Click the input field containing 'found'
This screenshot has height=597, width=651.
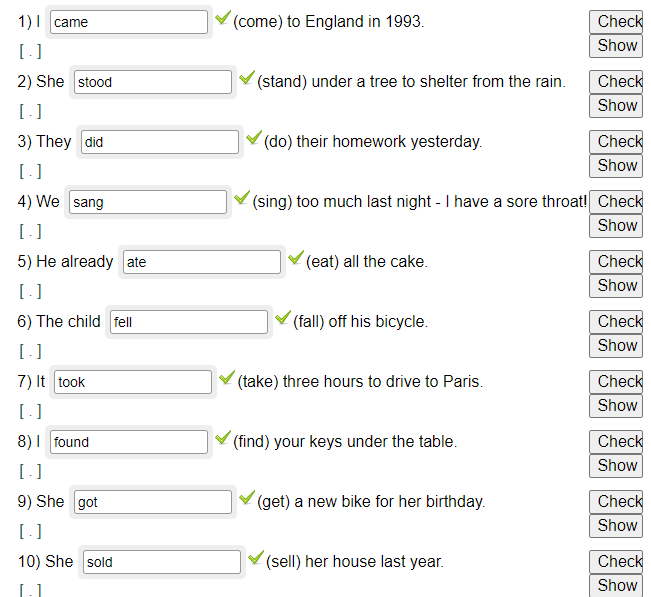coord(129,442)
